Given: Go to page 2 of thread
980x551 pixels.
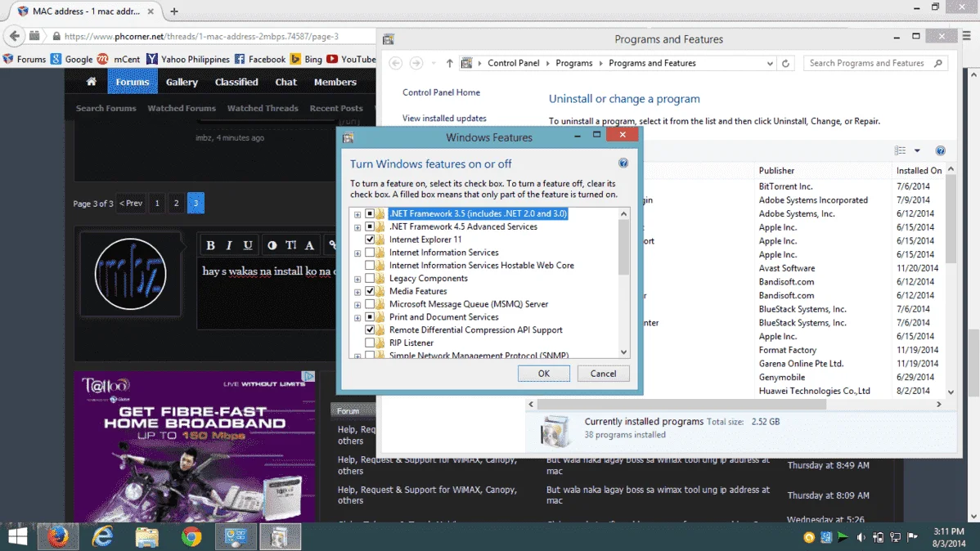Looking at the screenshot, I should coord(176,203).
